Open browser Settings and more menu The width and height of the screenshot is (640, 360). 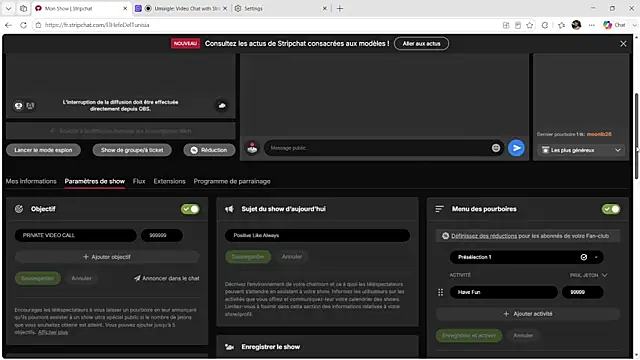(591, 25)
